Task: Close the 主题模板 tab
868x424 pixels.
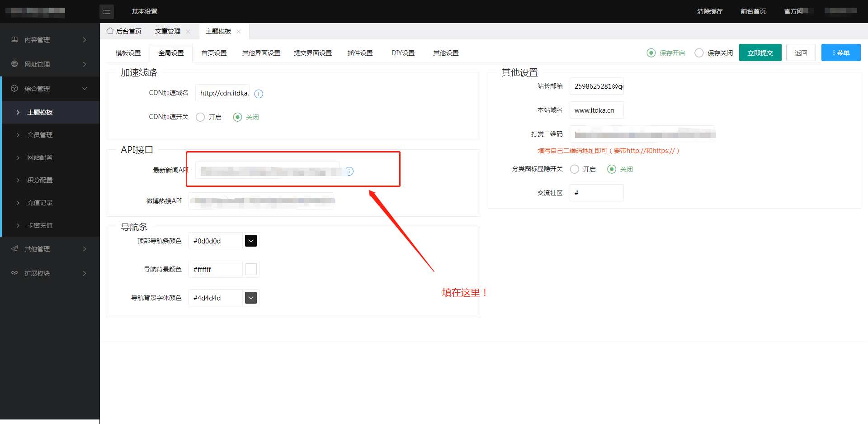Action: tap(239, 31)
